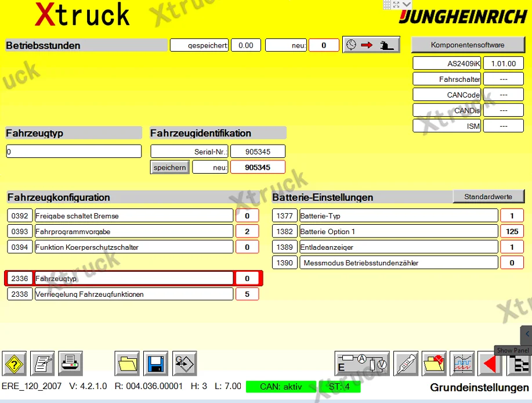Expand the Show Panel side arrow

tap(527, 334)
